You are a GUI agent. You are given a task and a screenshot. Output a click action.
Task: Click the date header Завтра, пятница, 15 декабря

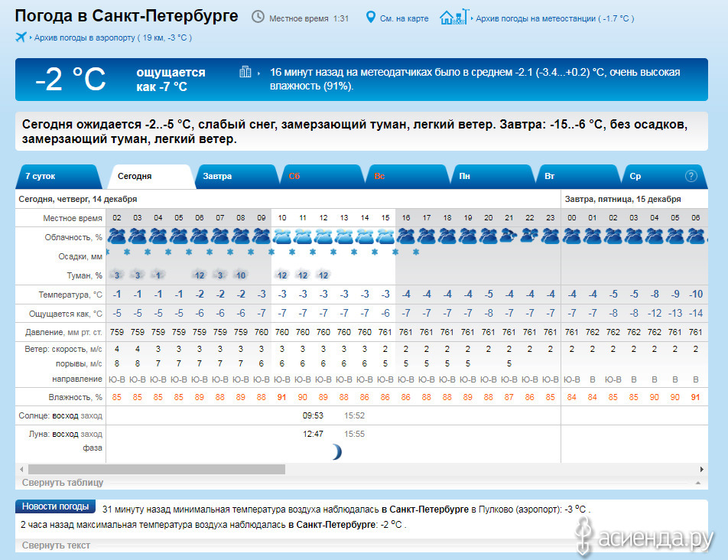(x=622, y=199)
